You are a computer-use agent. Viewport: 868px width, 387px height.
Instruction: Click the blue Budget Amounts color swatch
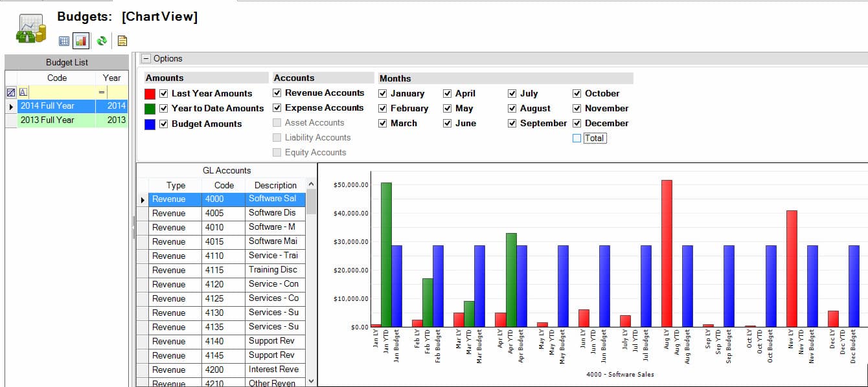pyautogui.click(x=150, y=124)
